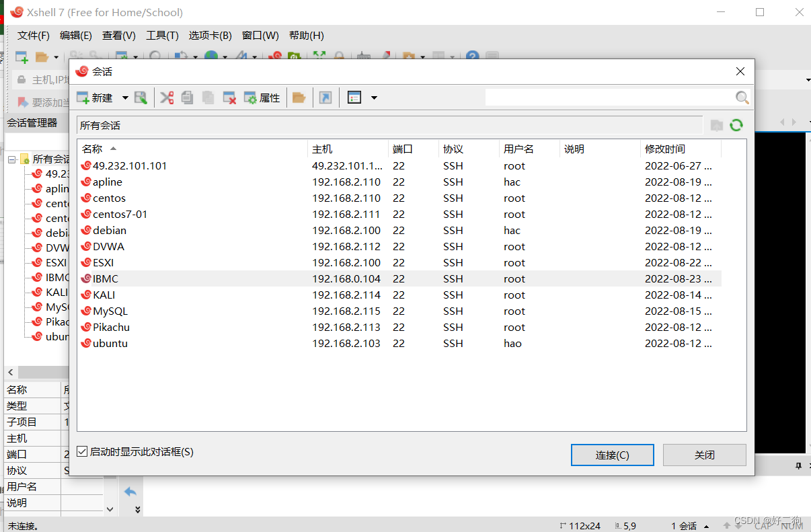This screenshot has height=532, width=811.
Task: Click the globe icon in main toolbar
Action: (x=211, y=57)
